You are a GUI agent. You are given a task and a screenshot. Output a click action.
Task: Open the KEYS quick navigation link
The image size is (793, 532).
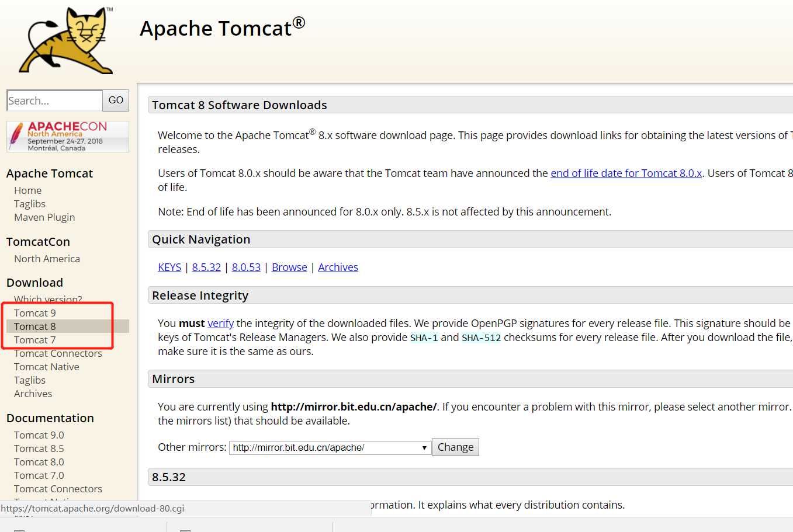pyautogui.click(x=169, y=267)
